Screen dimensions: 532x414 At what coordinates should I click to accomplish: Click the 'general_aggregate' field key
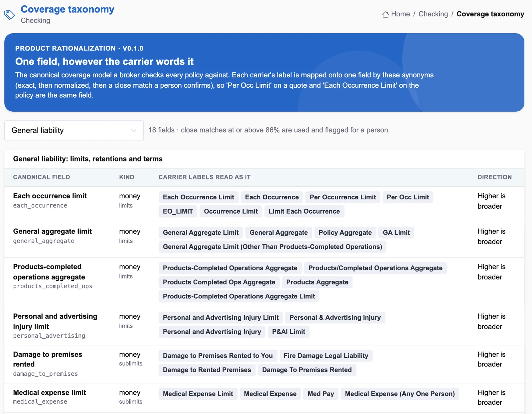(x=44, y=241)
